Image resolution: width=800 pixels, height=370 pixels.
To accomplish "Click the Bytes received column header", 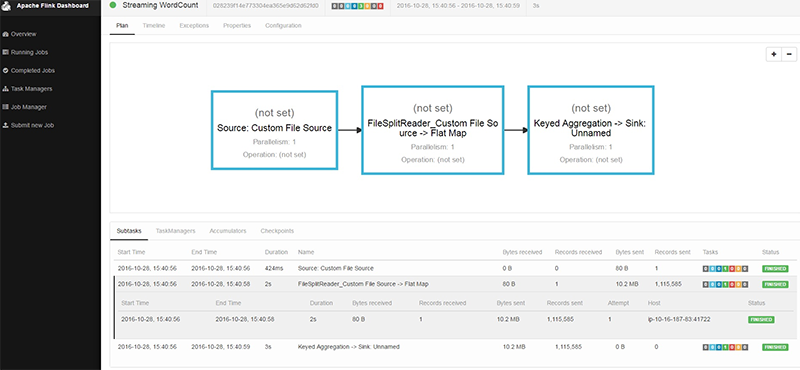I will click(x=522, y=252).
